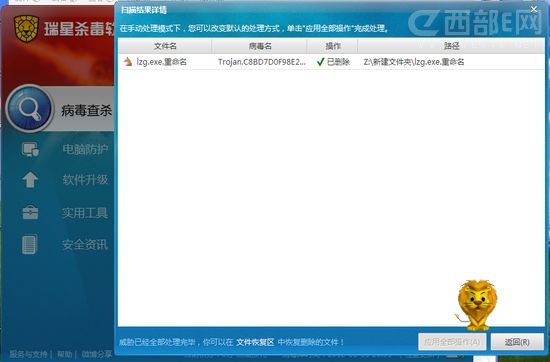This screenshot has height=362, width=550.
Task: Close the scan results detail dialog
Action: (534, 9)
